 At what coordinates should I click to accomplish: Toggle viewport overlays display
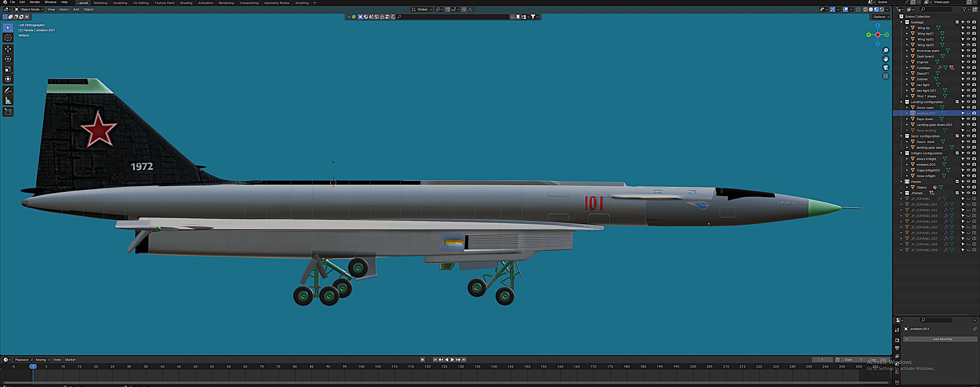845,9
